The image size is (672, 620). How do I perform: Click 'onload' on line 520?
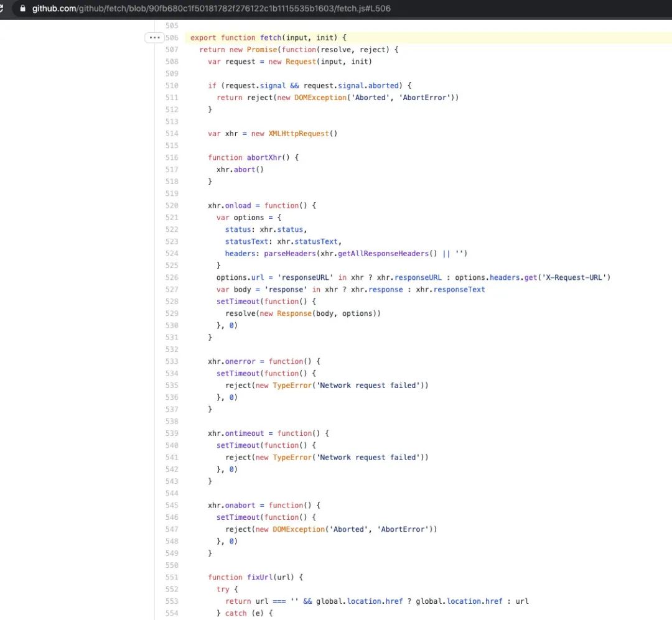pyautogui.click(x=238, y=206)
